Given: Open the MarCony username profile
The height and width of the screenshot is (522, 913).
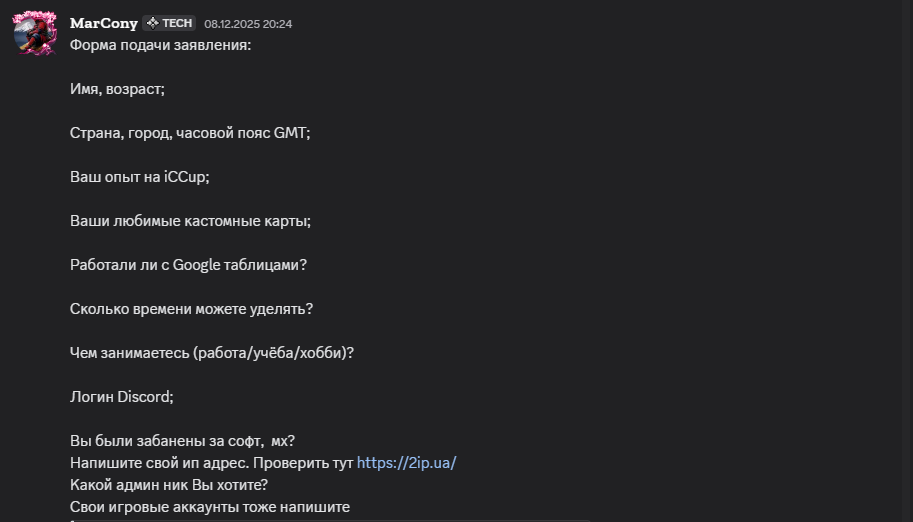Looking at the screenshot, I should point(104,23).
